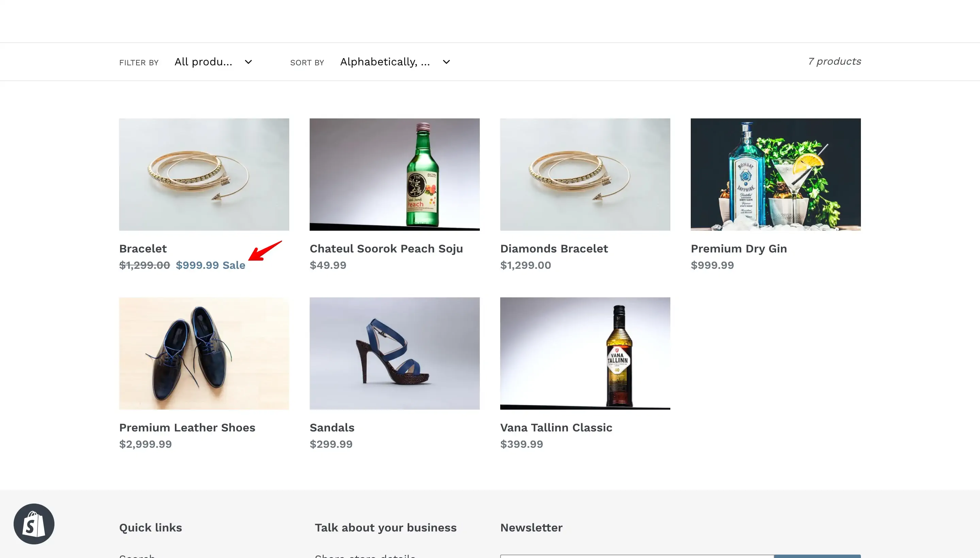Open the Bracelet product title link
980x558 pixels.
pyautogui.click(x=143, y=249)
